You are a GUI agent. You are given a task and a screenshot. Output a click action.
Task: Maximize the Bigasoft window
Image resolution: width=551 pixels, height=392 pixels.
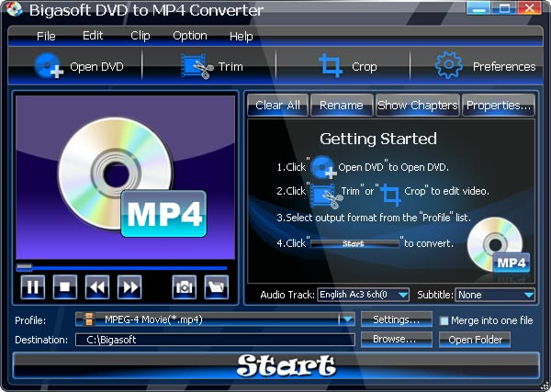click(x=504, y=8)
